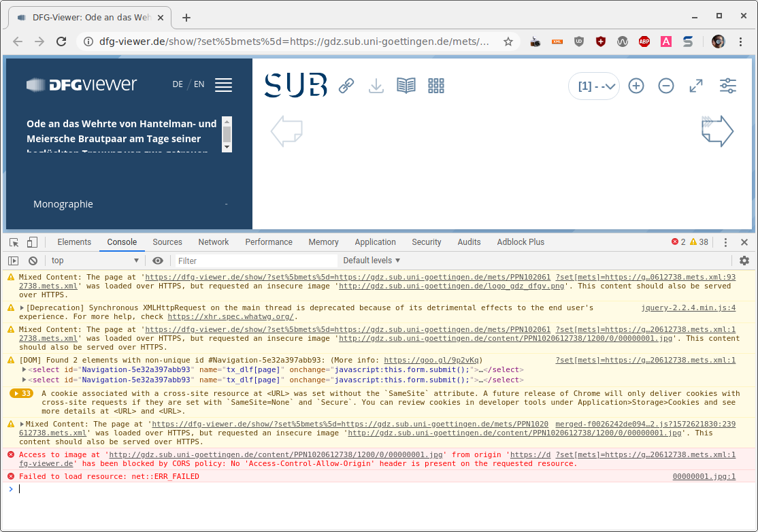
Task: Switch to the Sources tab
Action: coord(167,242)
